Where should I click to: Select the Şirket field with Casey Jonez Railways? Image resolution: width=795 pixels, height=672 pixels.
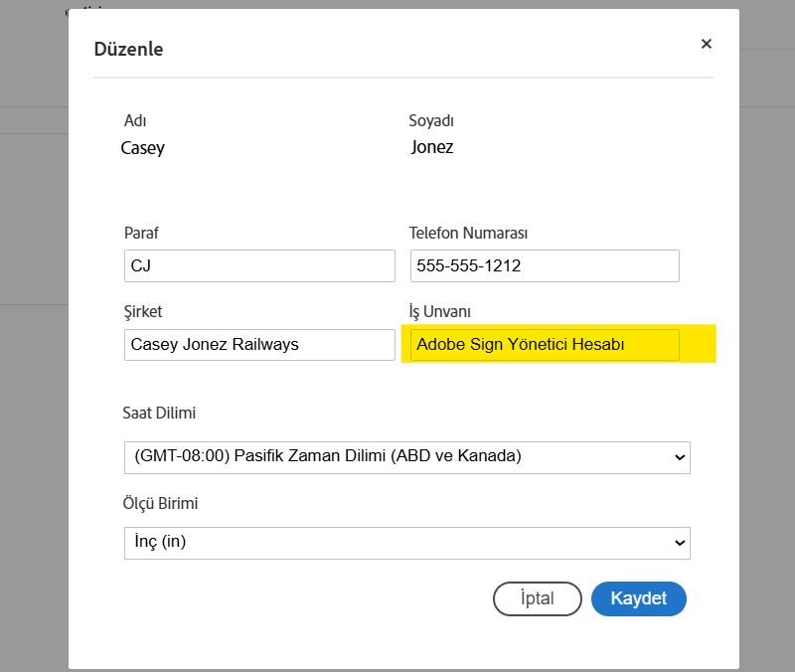click(259, 345)
